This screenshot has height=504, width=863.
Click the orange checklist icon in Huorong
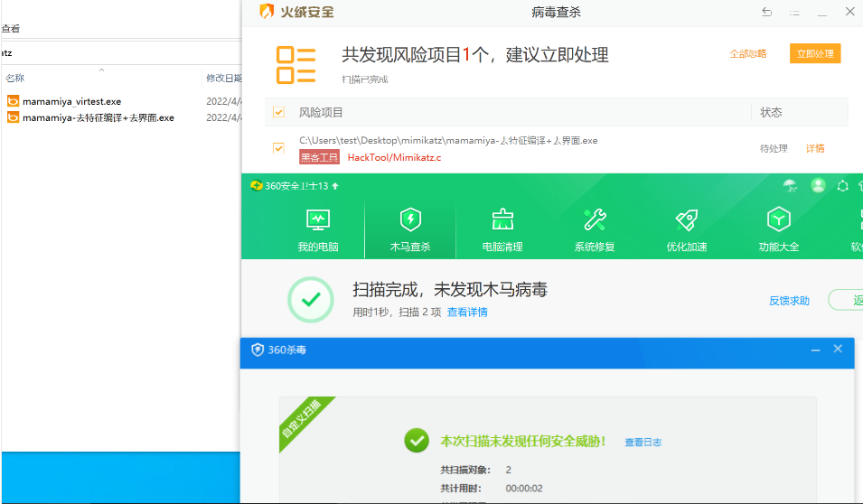click(x=295, y=65)
